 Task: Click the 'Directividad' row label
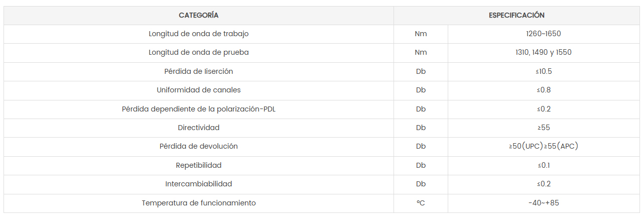point(199,128)
